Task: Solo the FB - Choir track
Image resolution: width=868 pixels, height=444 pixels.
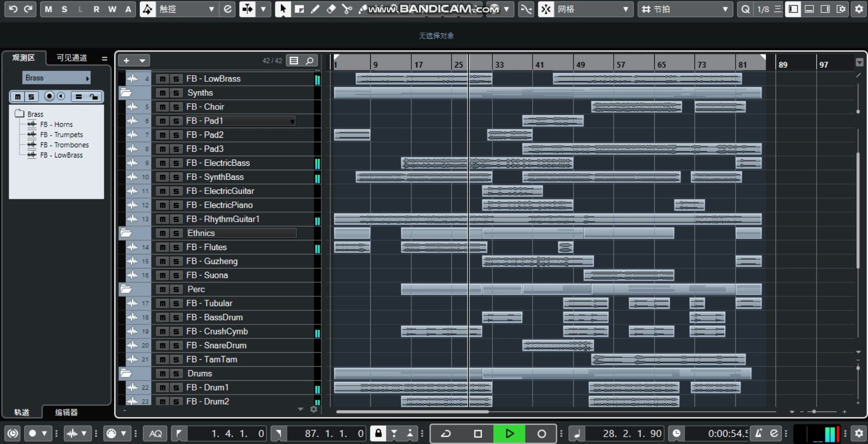Action: [x=176, y=107]
